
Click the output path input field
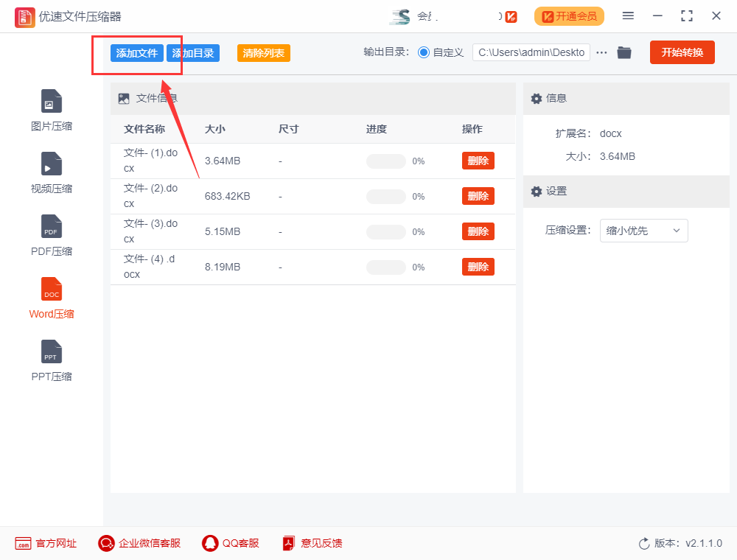(531, 52)
